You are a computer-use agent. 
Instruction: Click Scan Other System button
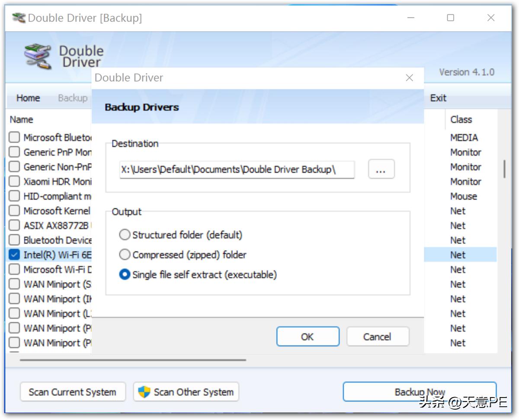click(x=186, y=392)
